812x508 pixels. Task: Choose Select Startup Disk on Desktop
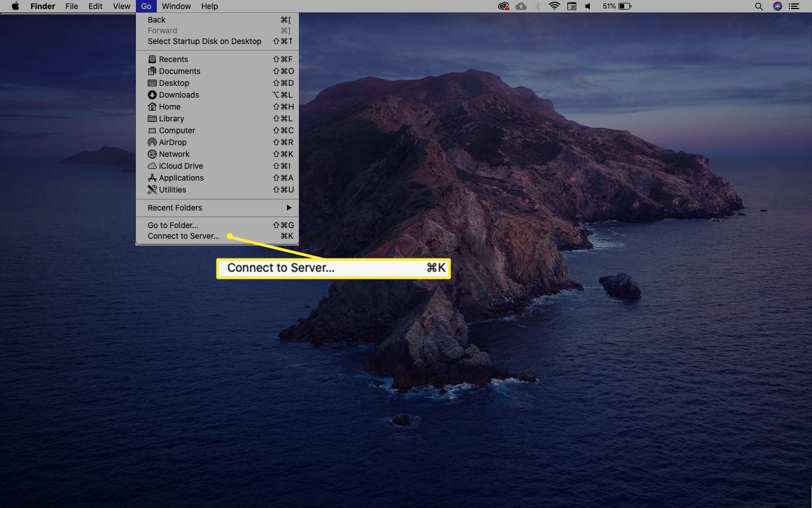click(x=217, y=41)
